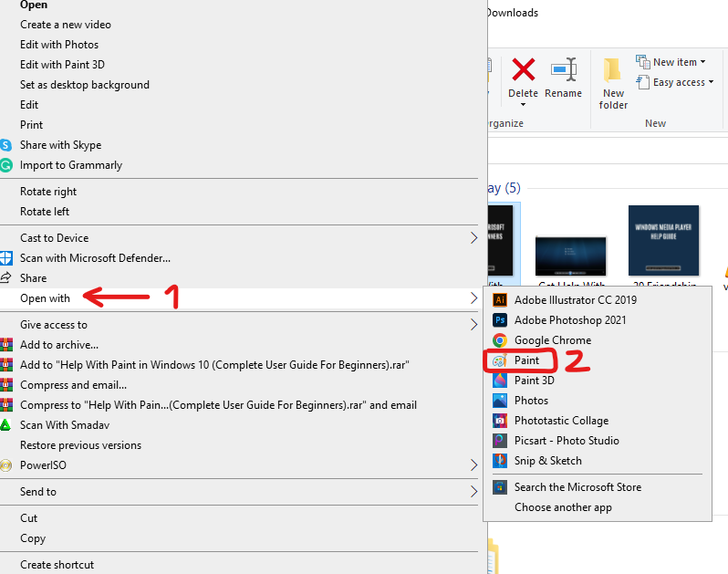Image resolution: width=728 pixels, height=574 pixels.
Task: Click WinRAR icon beside Add to archive
Action: coord(6,345)
